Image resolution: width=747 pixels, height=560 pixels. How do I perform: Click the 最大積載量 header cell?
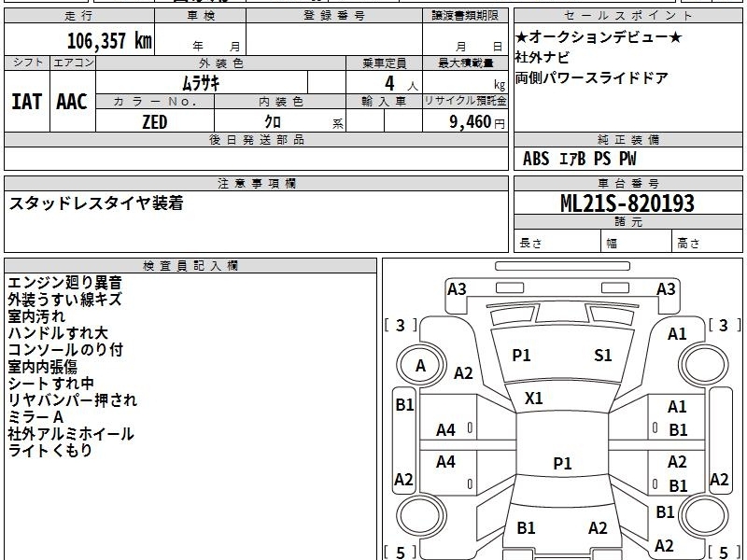tap(465, 63)
